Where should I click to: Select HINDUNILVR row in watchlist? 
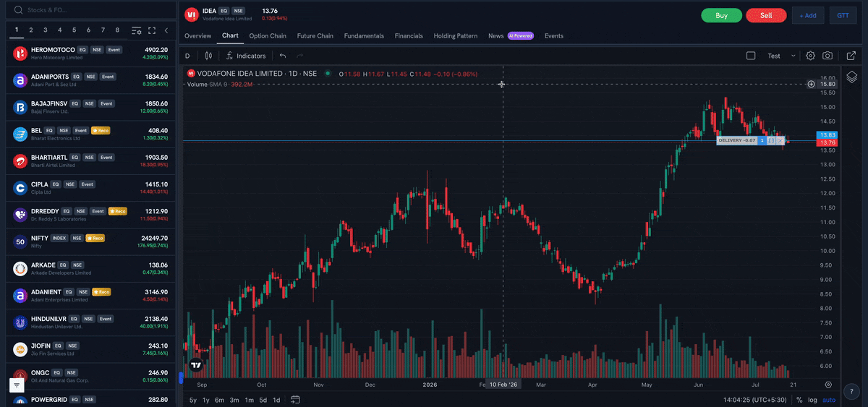90,323
